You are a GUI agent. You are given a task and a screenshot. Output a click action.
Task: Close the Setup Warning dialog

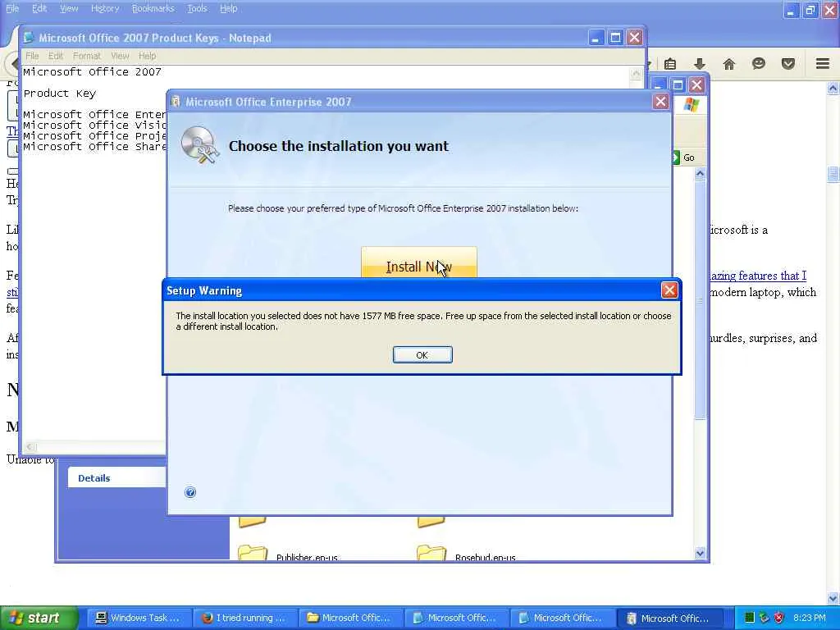tap(669, 290)
